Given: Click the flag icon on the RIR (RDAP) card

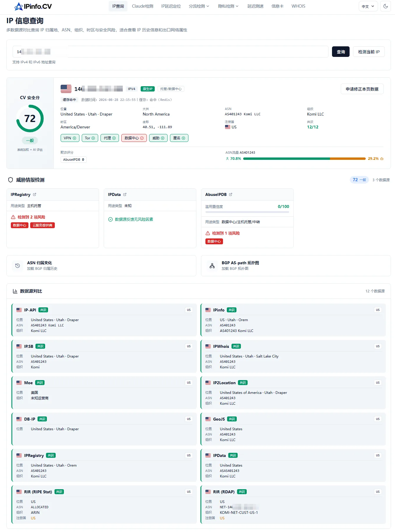Looking at the screenshot, I should 208,492.
